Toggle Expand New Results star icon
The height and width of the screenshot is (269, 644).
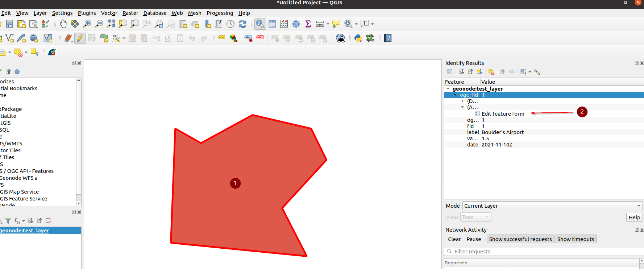tap(479, 72)
